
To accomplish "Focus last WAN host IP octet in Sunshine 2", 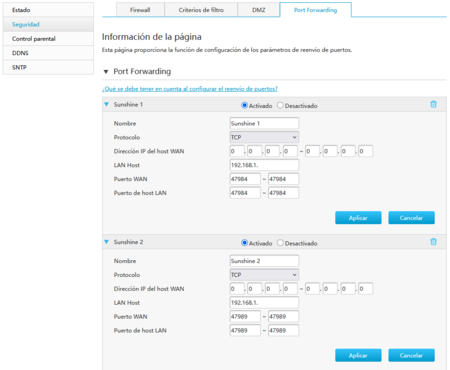I will [366, 289].
